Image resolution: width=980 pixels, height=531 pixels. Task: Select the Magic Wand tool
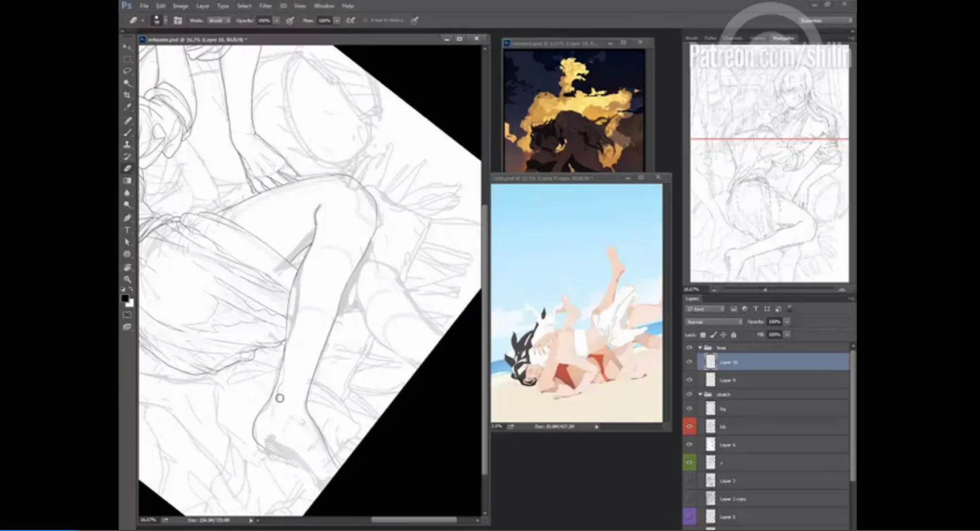pos(127,83)
